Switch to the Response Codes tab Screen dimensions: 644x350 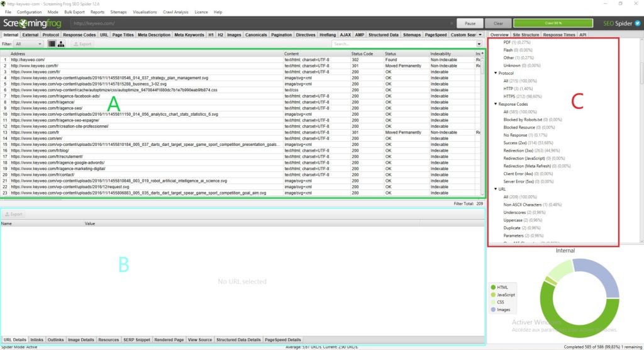79,35
